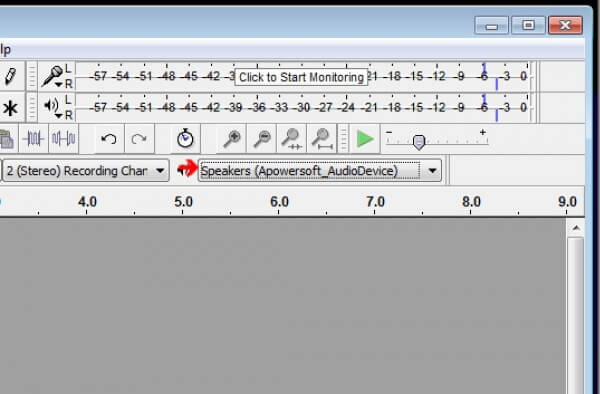Click to Start Monitoring on recording meter
600x394 pixels.
pyautogui.click(x=301, y=77)
